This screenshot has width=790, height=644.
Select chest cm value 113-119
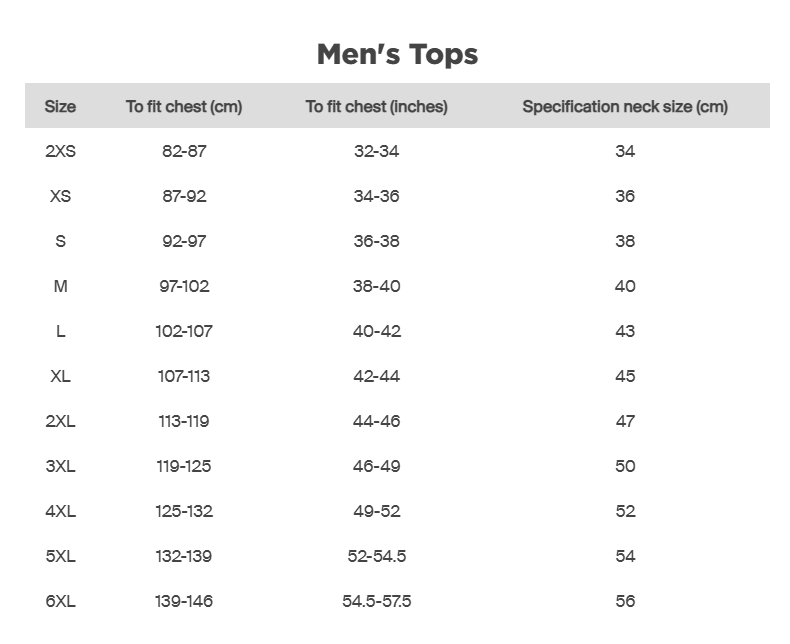(x=184, y=421)
